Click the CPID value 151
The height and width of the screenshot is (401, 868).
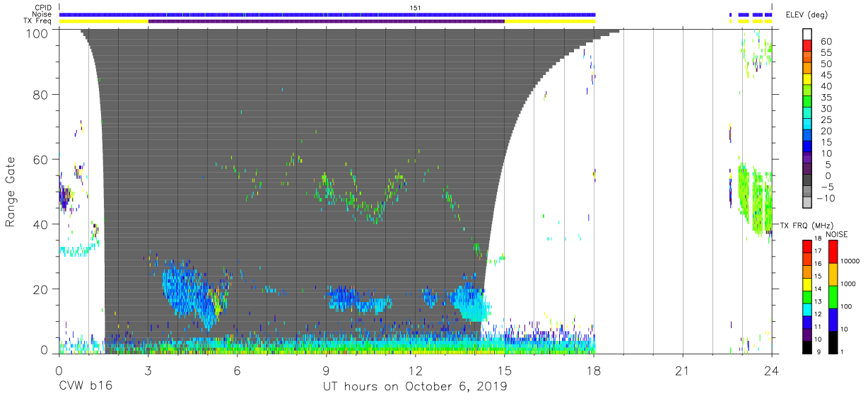point(416,8)
